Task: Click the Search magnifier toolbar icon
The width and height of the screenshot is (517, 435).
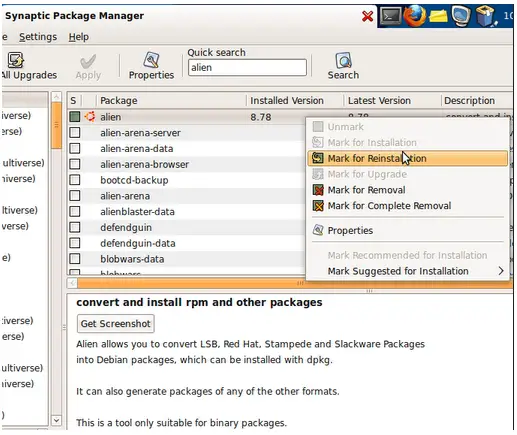Action: (x=343, y=60)
